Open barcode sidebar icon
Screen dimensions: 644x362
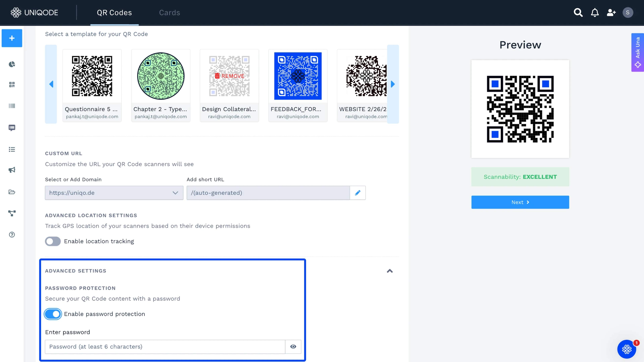[12, 106]
